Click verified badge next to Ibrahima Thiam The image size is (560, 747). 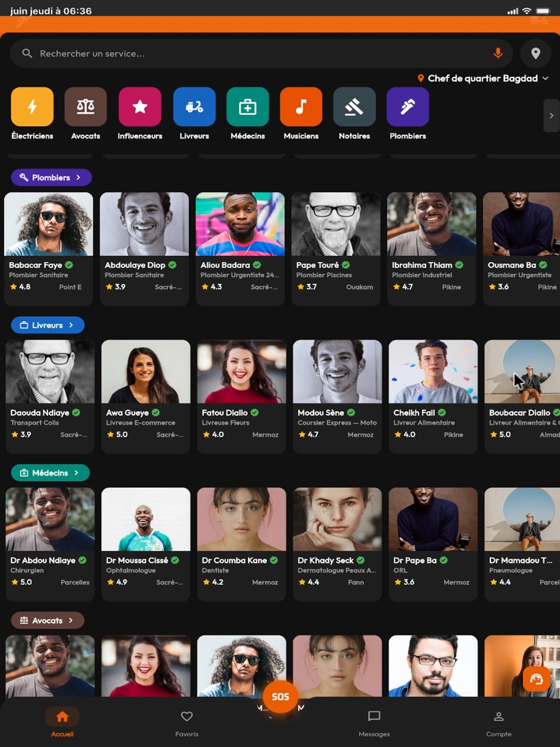(x=459, y=265)
